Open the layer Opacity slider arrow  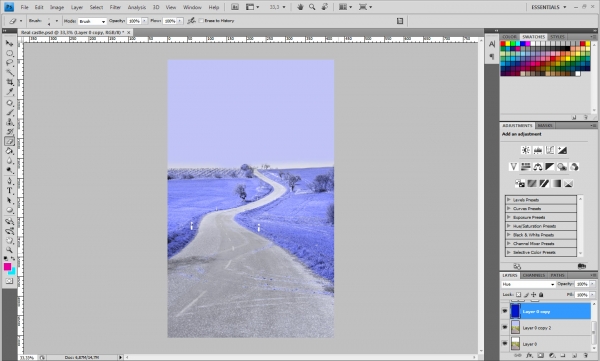click(x=592, y=284)
